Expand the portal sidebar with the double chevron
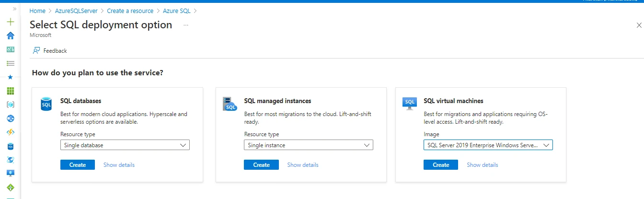Image resolution: width=644 pixels, height=199 pixels. 15,9
